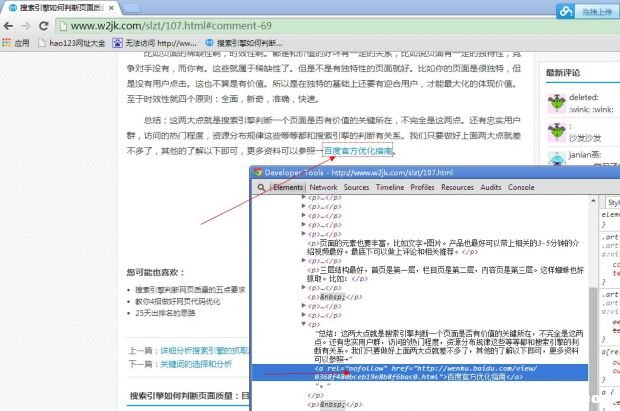Open the Audits tab in DevTools
Viewport: 620px width, 411px height.
(490, 187)
